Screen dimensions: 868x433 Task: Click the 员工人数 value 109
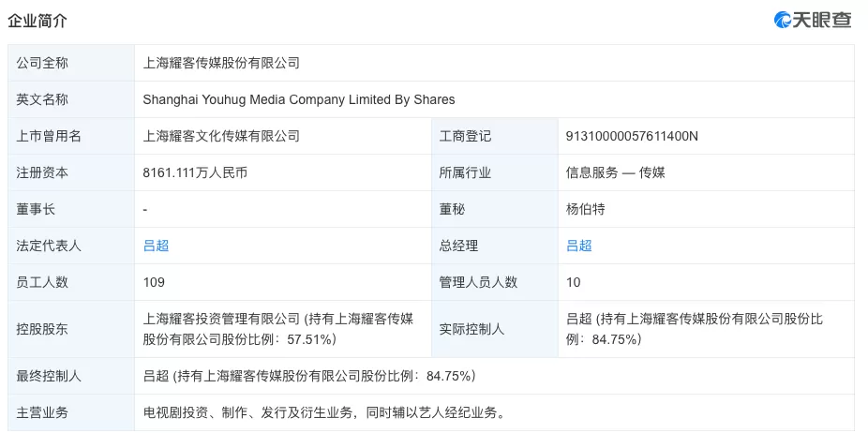point(154,282)
